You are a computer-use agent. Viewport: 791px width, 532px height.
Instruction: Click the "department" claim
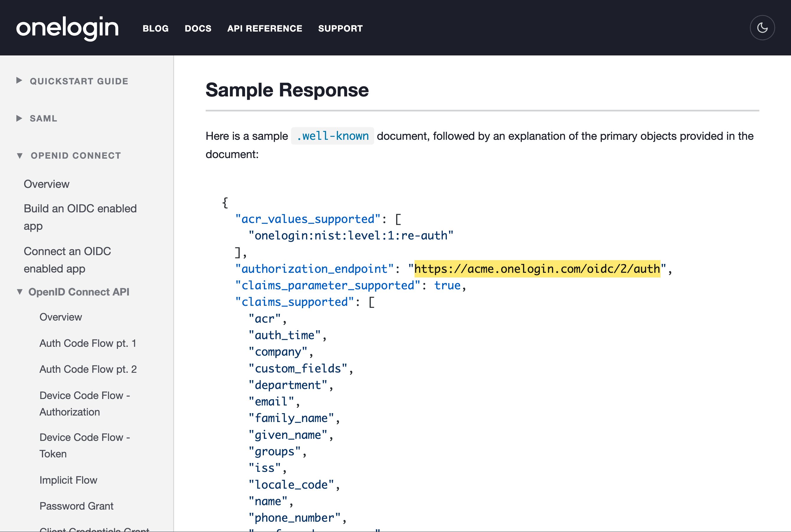point(288,385)
